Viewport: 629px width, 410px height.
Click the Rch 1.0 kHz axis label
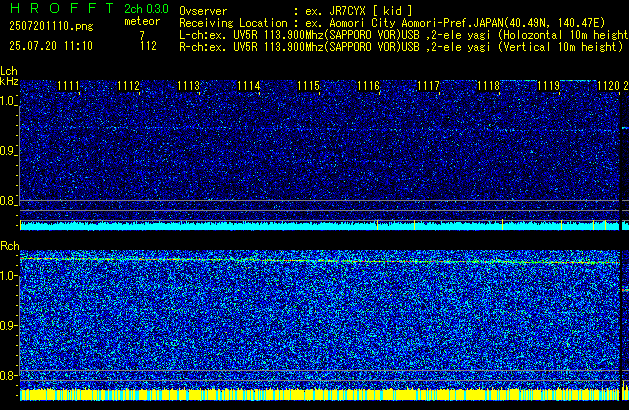tap(8, 276)
